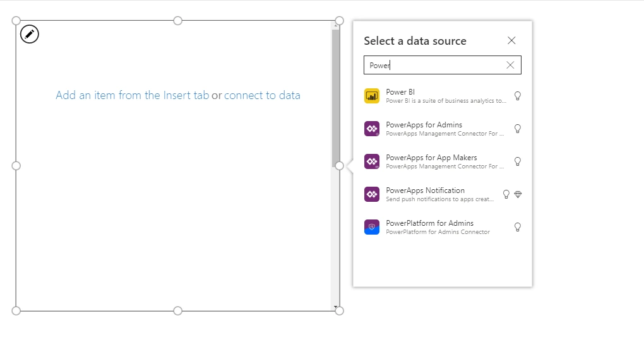The width and height of the screenshot is (644, 362).
Task: Close the Select a data source panel
Action: (x=511, y=40)
